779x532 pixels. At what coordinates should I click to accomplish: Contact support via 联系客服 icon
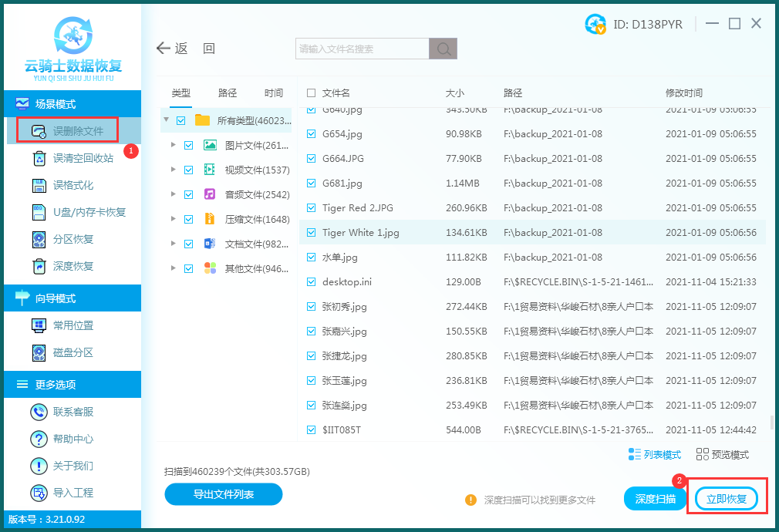[39, 412]
